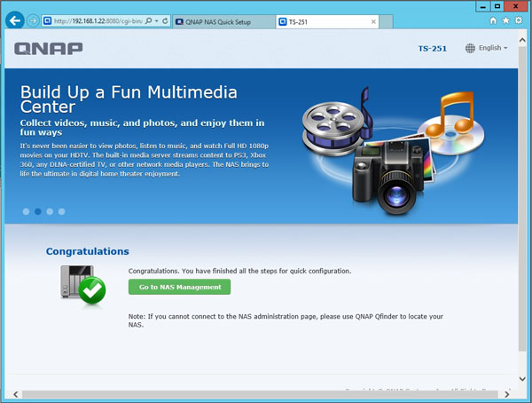532x403 pixels.
Task: Click the Congratulations heading
Action: coord(88,251)
